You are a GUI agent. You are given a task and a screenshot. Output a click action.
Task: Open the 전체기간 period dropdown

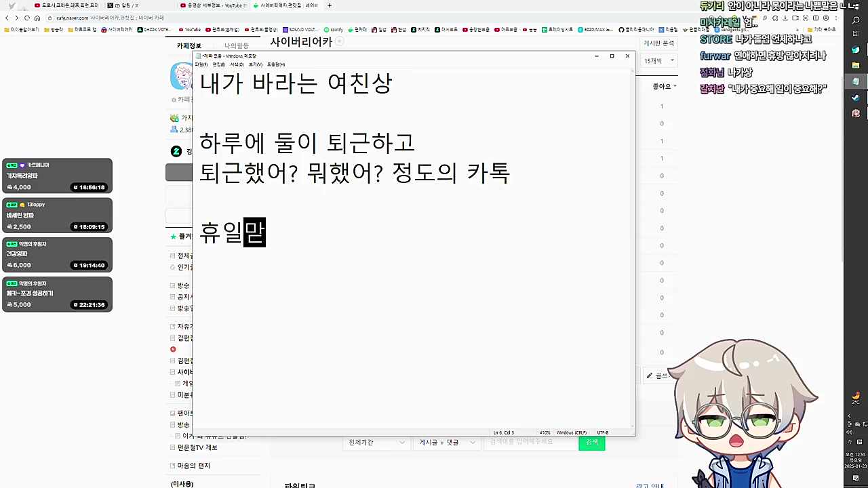pos(376,443)
